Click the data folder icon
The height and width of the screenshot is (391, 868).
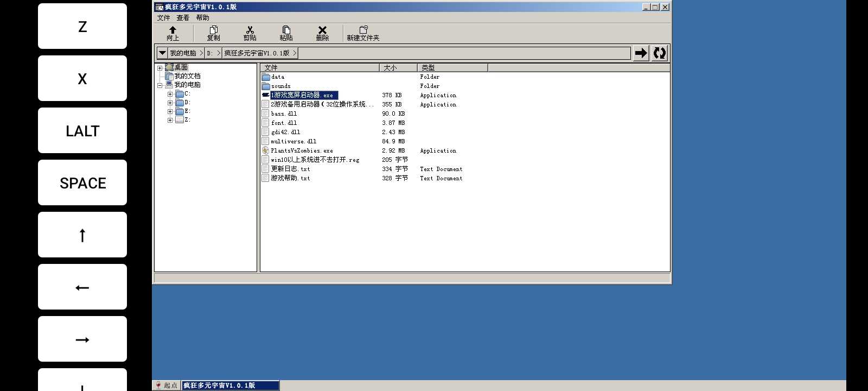[266, 77]
